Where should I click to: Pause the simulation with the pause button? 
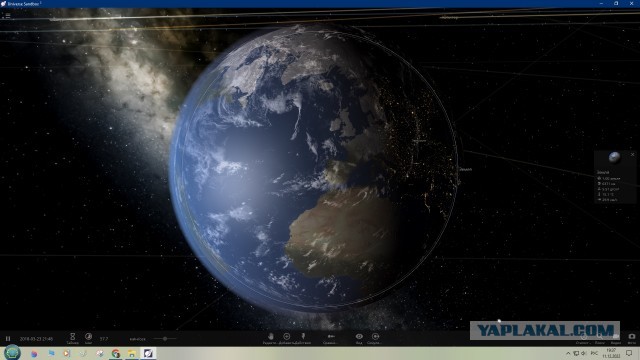[x=8, y=338]
